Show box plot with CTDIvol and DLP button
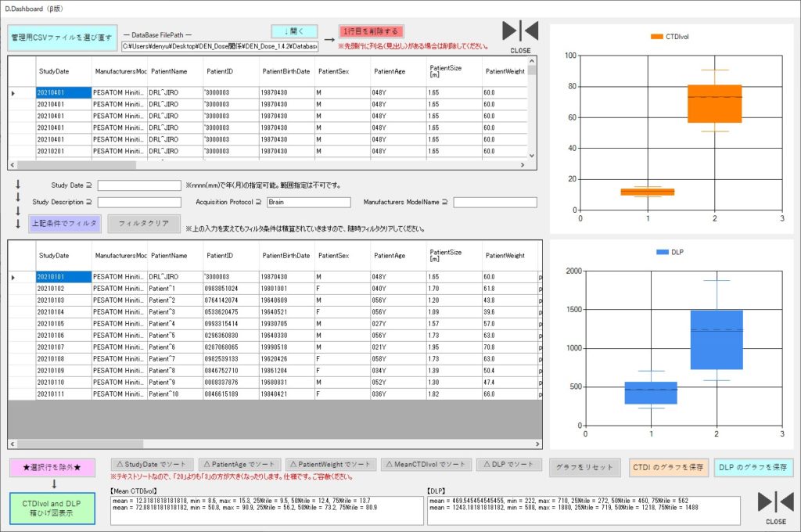This screenshot has height=532, width=801. (51, 509)
